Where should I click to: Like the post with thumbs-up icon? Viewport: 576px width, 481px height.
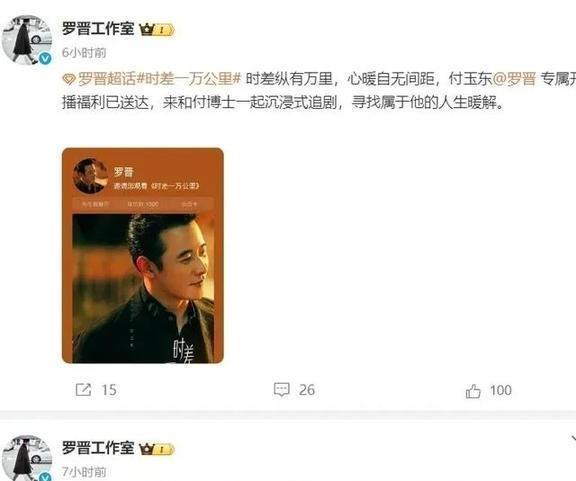tap(473, 391)
